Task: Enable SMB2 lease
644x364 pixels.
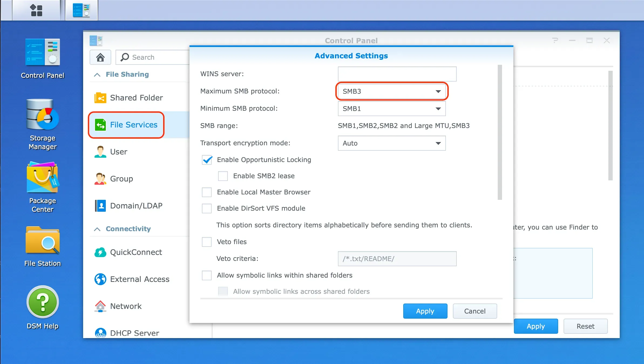Action: point(223,176)
